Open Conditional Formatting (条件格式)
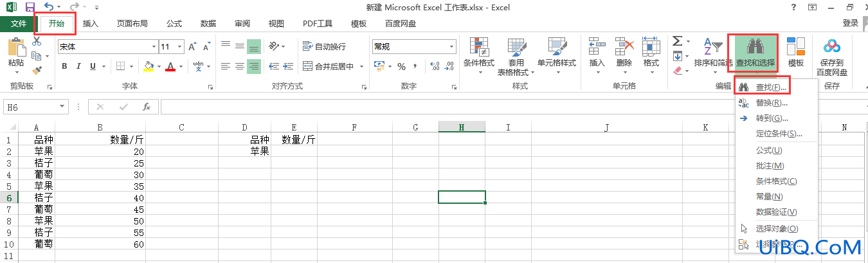 (479, 55)
